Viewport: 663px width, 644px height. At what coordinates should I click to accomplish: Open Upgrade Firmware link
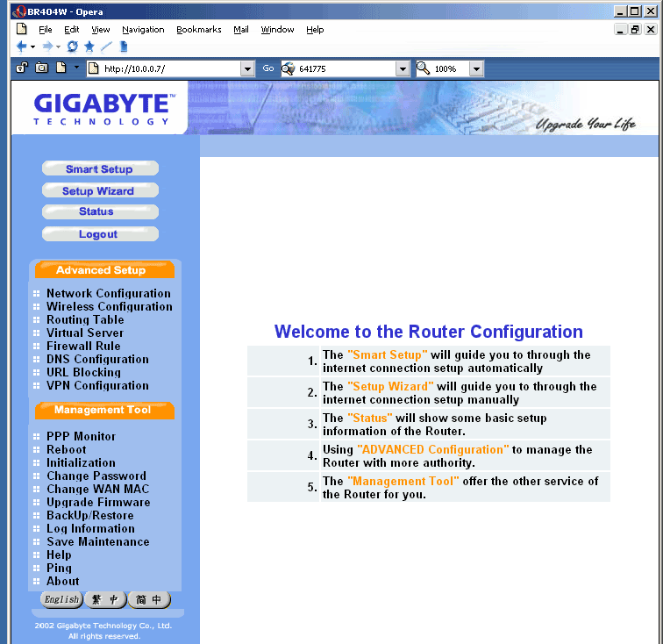click(98, 502)
